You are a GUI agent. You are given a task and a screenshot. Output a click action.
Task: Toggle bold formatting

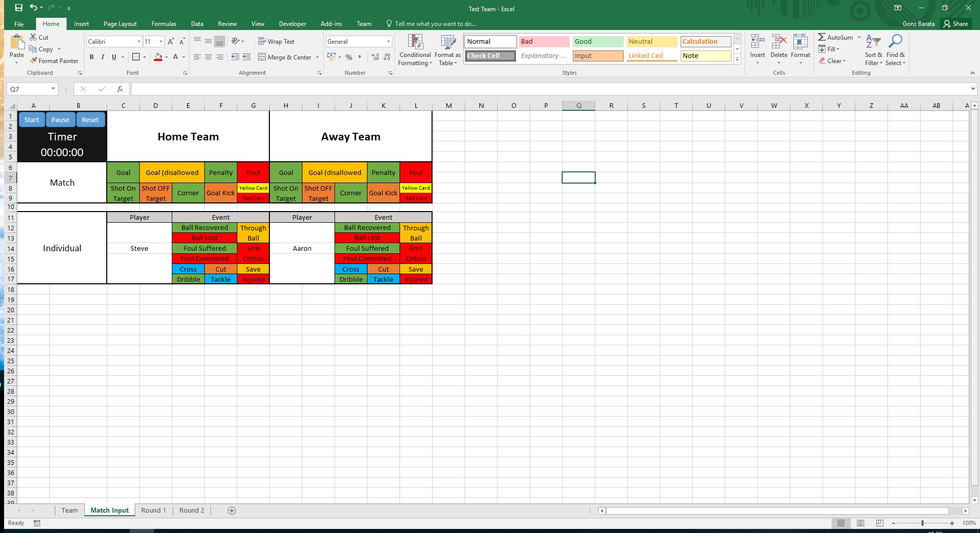point(92,57)
